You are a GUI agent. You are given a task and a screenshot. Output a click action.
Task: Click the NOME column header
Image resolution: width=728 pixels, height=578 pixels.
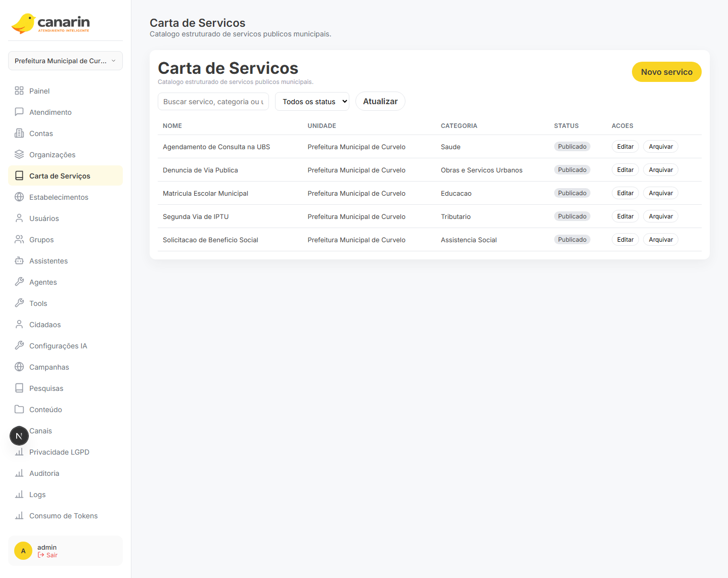tap(172, 126)
